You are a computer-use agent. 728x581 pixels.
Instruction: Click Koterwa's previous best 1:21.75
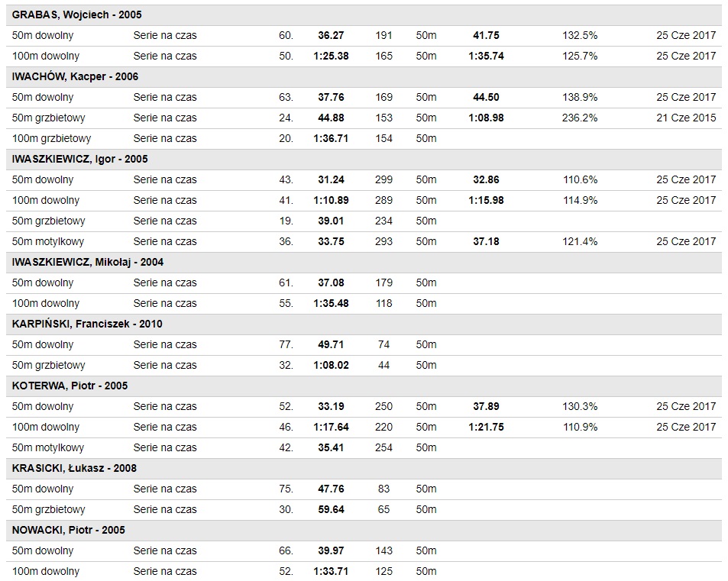[486, 427]
